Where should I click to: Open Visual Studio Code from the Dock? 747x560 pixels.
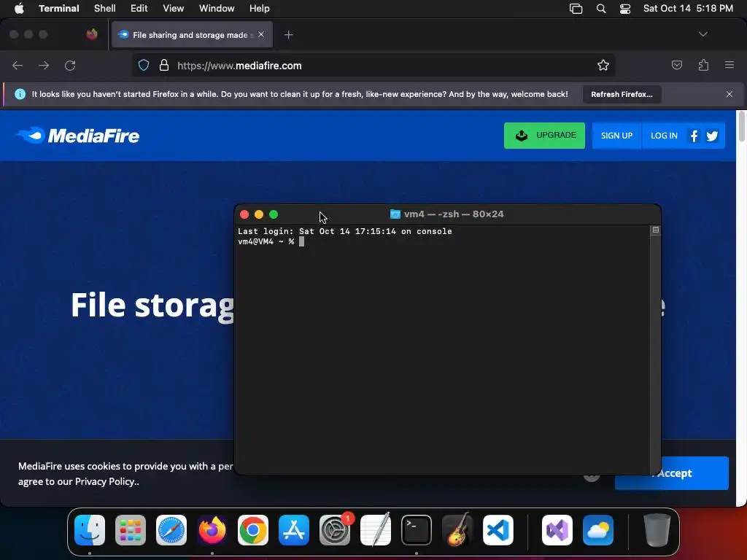point(498,530)
